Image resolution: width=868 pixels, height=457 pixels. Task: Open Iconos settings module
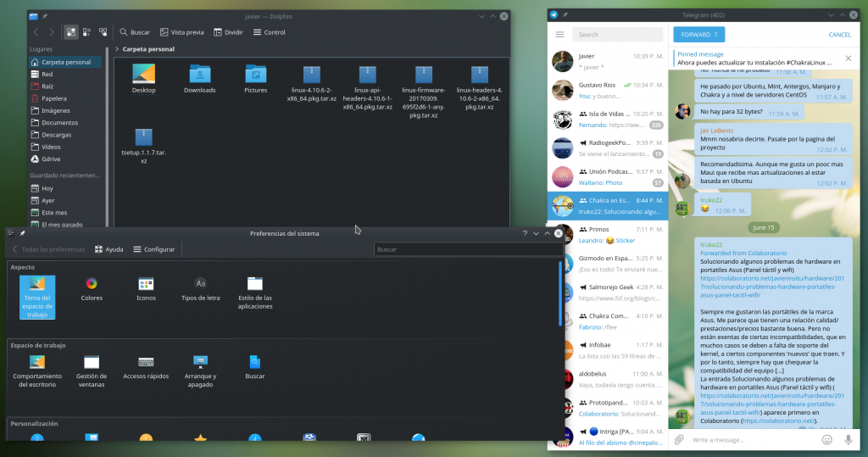pyautogui.click(x=146, y=290)
